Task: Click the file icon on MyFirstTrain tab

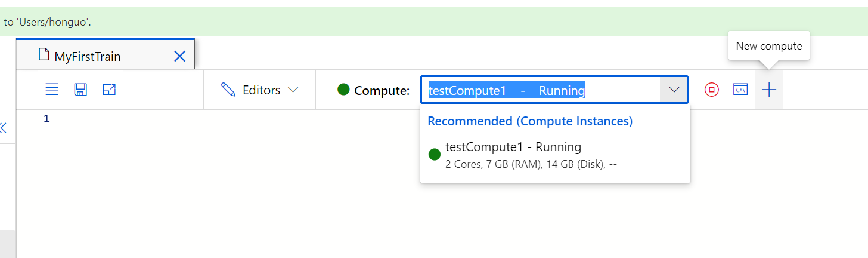Action: [x=43, y=55]
